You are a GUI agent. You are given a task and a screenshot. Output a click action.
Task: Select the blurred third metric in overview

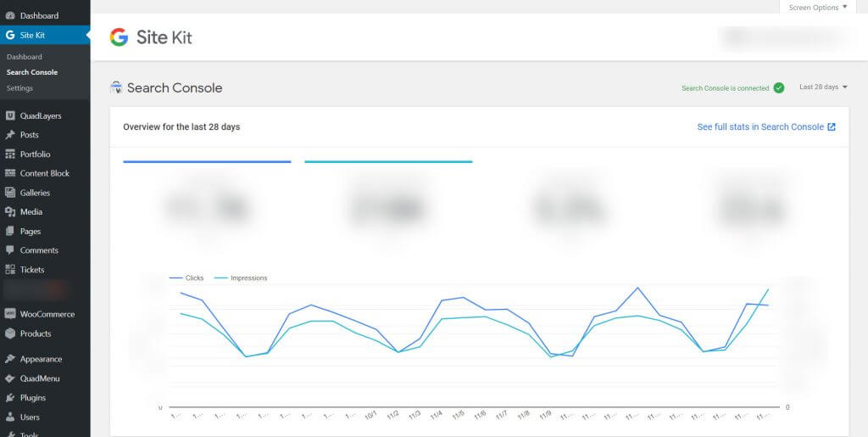569,208
